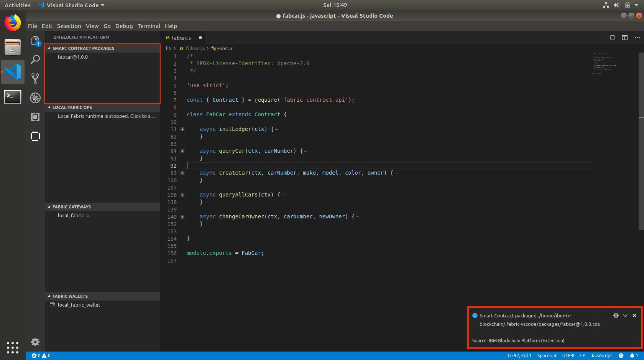The width and height of the screenshot is (644, 360).
Task: Open the Go menu
Action: [107, 26]
